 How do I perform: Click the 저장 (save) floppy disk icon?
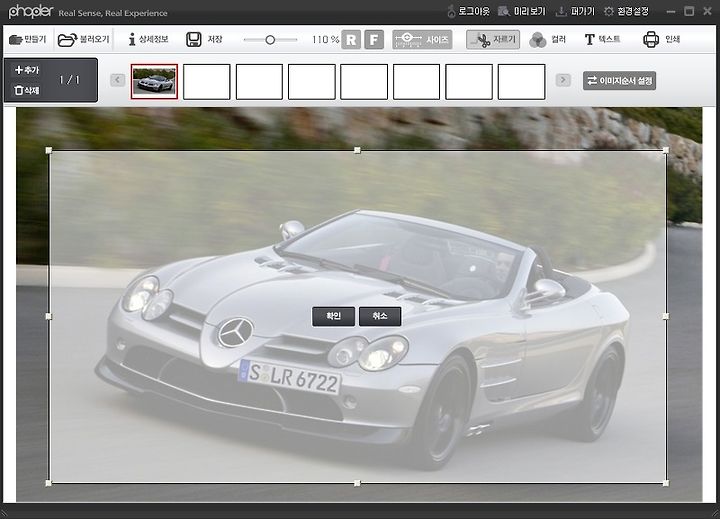pyautogui.click(x=194, y=39)
